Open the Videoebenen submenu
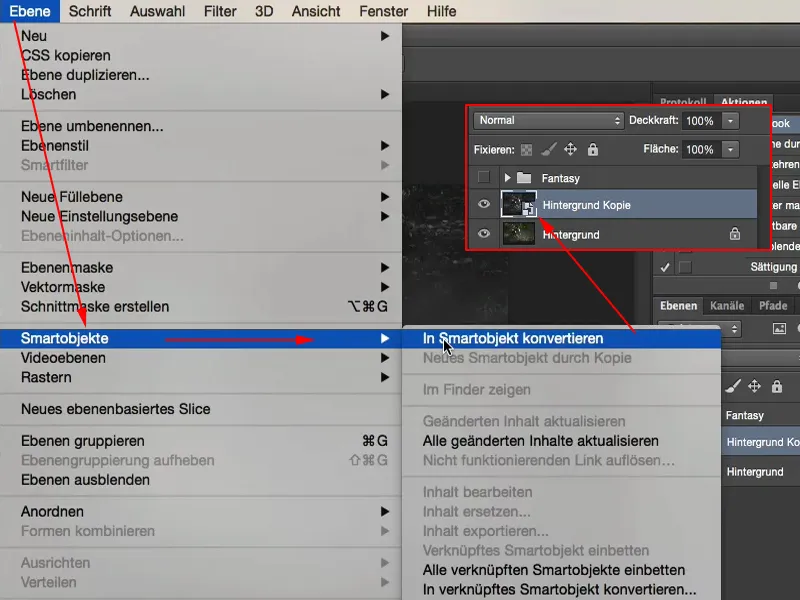 click(201, 358)
